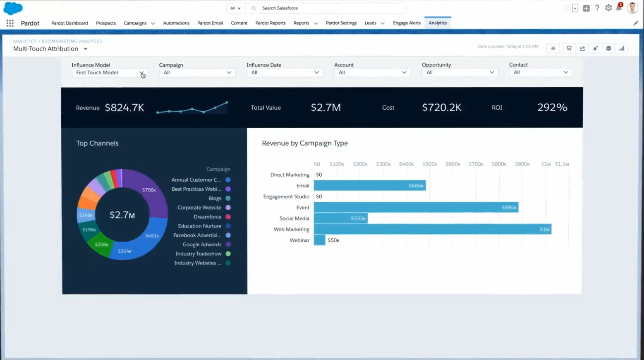Expand the Campaigns tab chevron
The height and width of the screenshot is (360, 644).
[x=153, y=24]
